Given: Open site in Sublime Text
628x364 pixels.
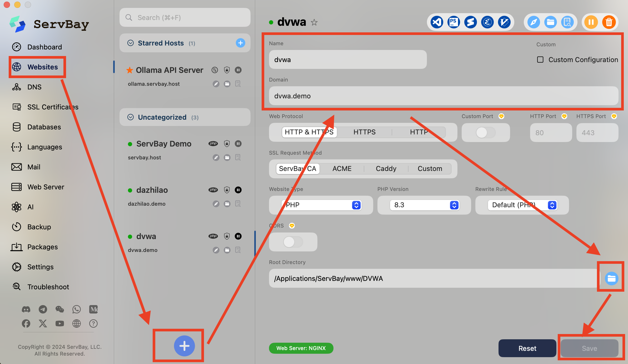Looking at the screenshot, I should pyautogui.click(x=470, y=22).
